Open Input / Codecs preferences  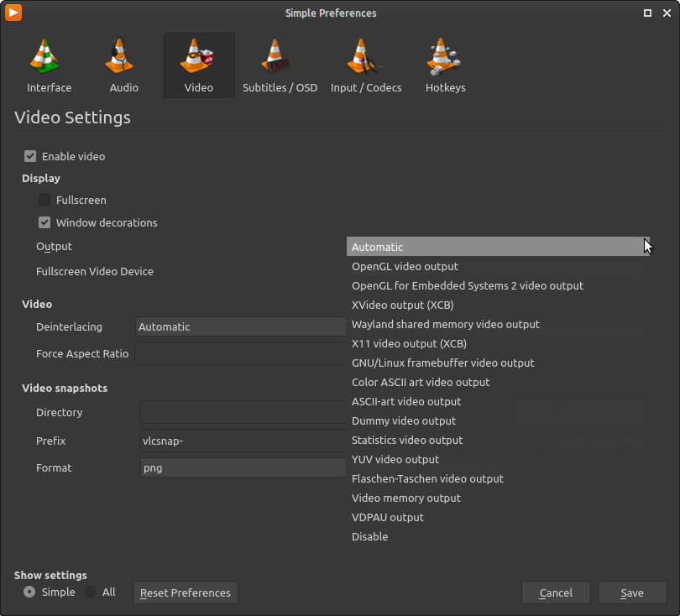[x=366, y=65]
